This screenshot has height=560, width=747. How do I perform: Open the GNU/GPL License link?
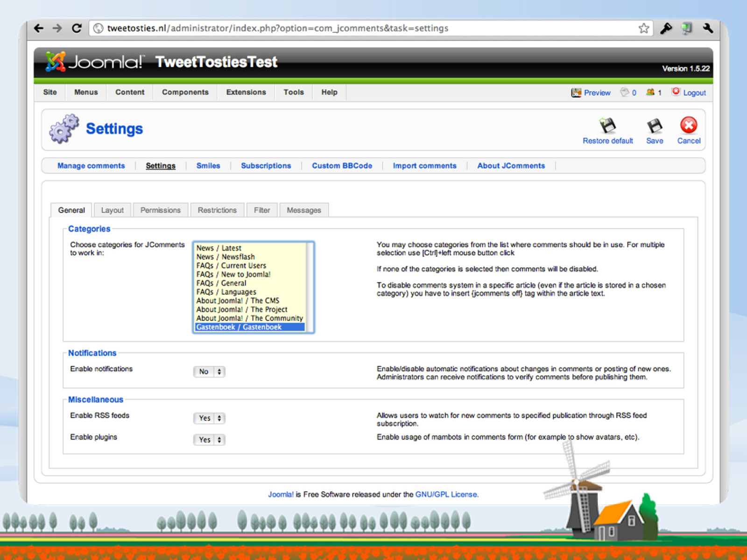[446, 494]
